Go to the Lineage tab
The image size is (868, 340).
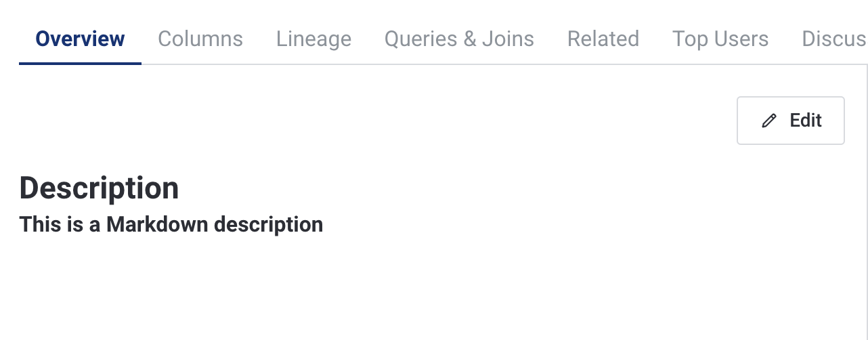[x=313, y=39]
